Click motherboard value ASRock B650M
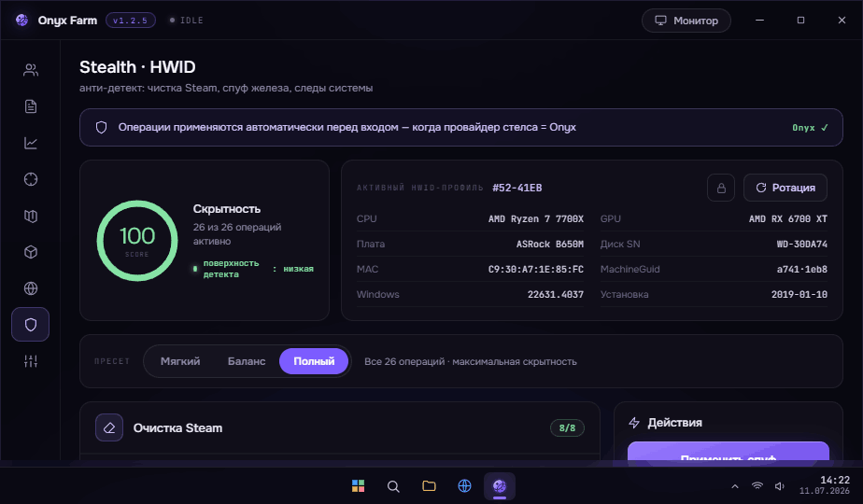 pyautogui.click(x=550, y=244)
